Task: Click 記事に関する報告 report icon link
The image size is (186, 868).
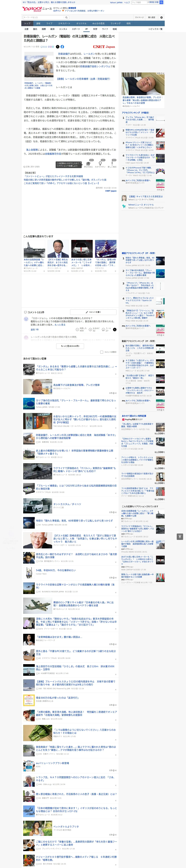Action: point(32,167)
